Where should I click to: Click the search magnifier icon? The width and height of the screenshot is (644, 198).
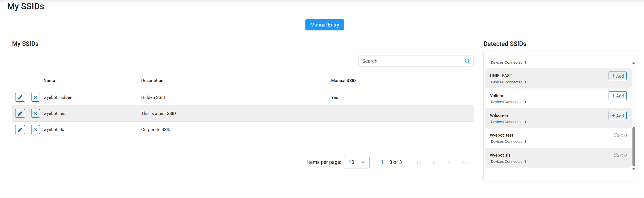[467, 61]
